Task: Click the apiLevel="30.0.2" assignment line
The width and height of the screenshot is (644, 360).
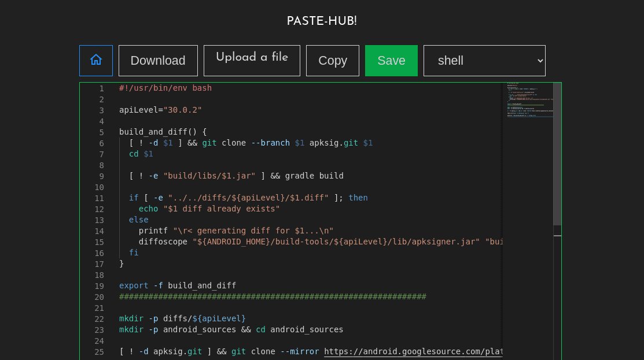Action: click(160, 110)
